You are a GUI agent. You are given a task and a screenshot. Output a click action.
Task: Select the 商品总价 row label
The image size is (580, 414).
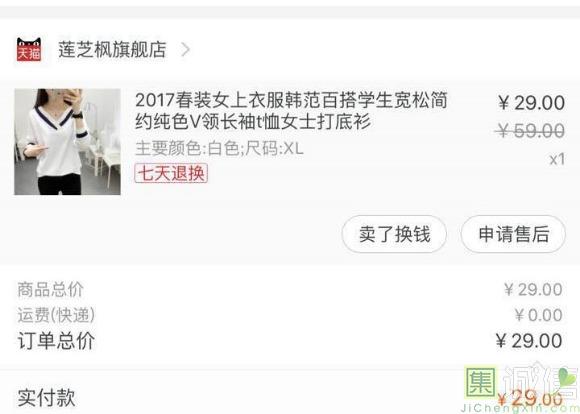pos(51,289)
